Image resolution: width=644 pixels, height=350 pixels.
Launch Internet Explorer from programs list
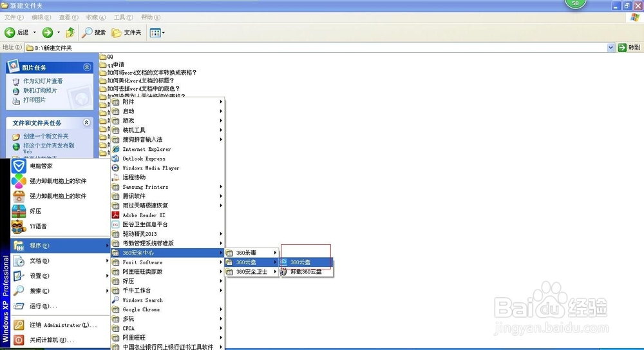[x=167, y=149]
